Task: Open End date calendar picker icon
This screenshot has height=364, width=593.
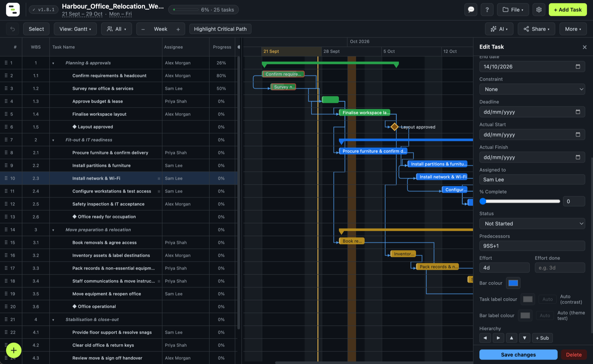Action: [x=578, y=66]
